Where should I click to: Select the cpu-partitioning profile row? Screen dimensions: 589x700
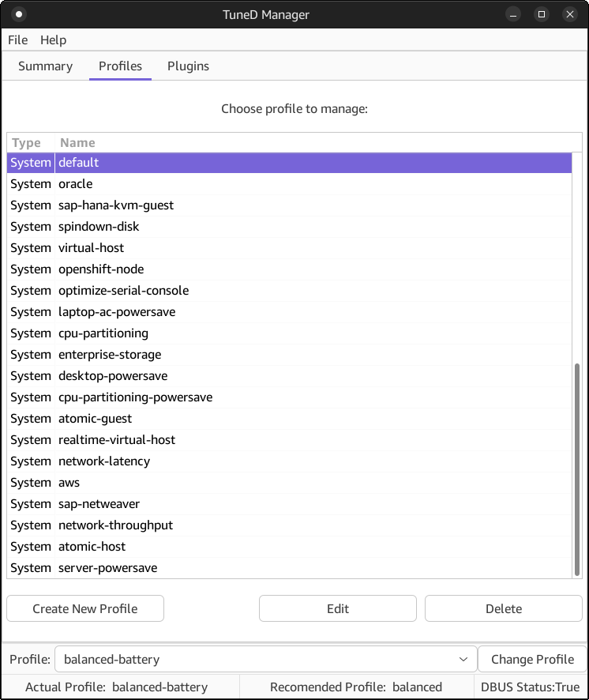pos(289,333)
